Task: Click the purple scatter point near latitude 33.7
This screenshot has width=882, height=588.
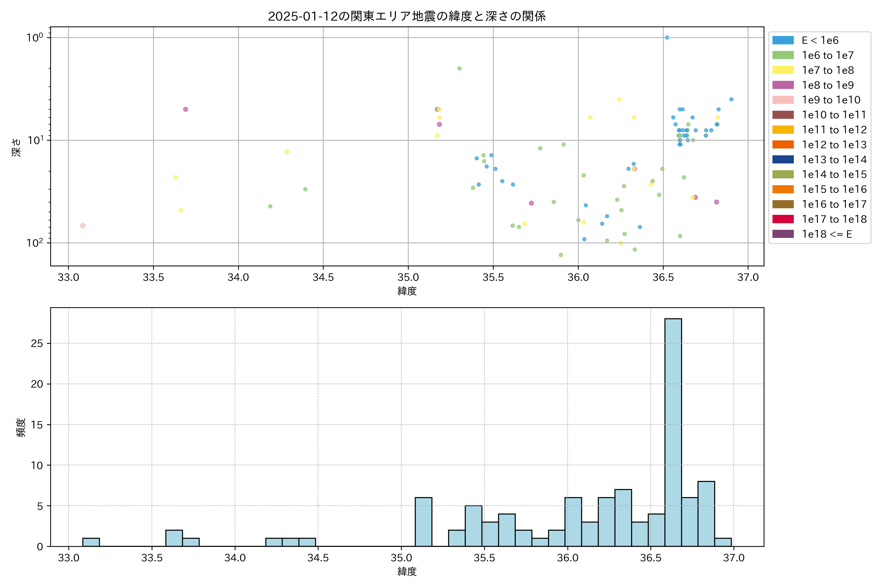Action: 185,110
